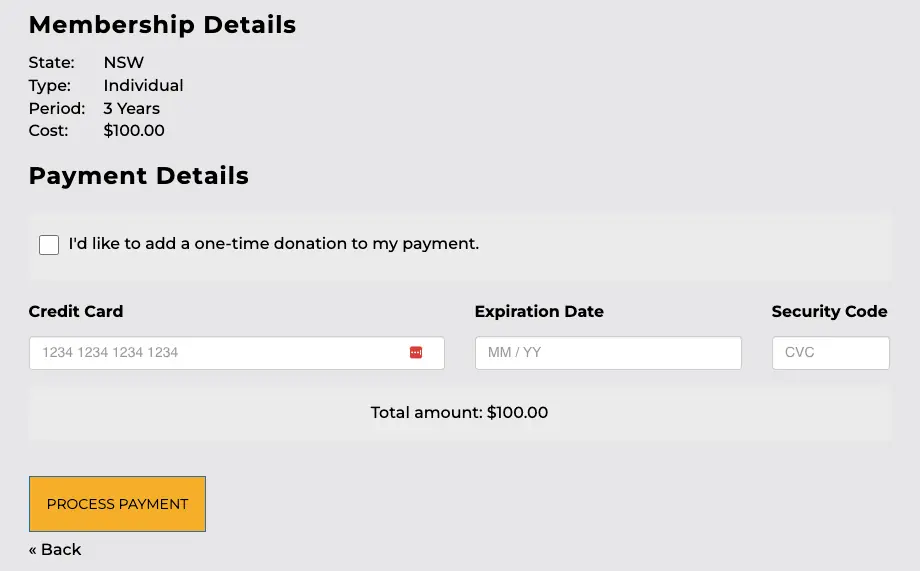Screen dimensions: 920x571
Task: Click the Credit Card field label
Action: pyautogui.click(x=76, y=311)
